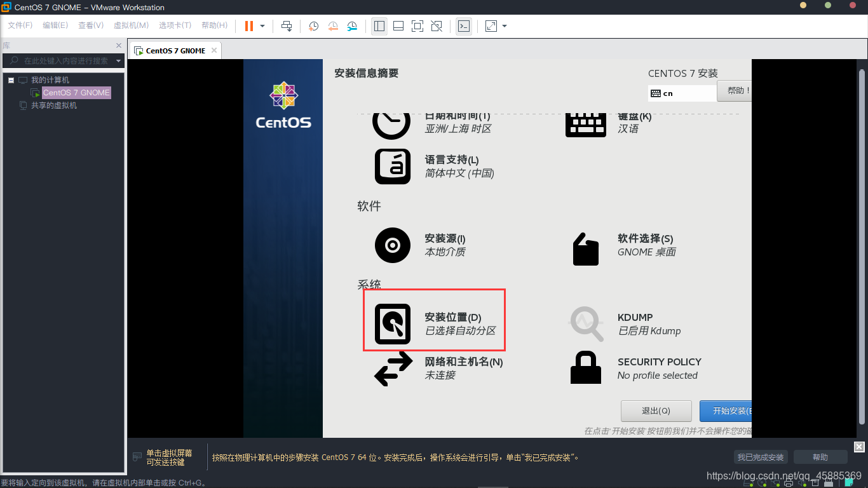Open the 查看(V) menu
The height and width of the screenshot is (488, 868).
(x=91, y=25)
